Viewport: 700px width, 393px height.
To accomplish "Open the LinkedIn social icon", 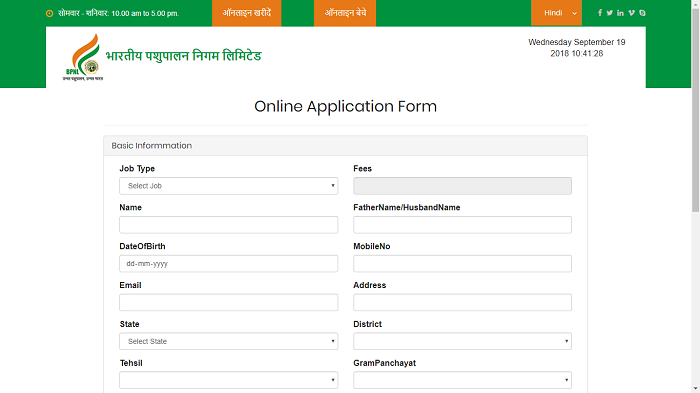I will click(620, 13).
